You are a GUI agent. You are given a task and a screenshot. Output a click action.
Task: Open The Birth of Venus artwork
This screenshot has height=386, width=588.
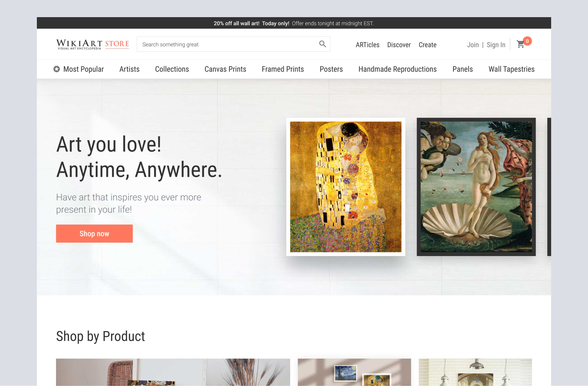click(x=476, y=187)
